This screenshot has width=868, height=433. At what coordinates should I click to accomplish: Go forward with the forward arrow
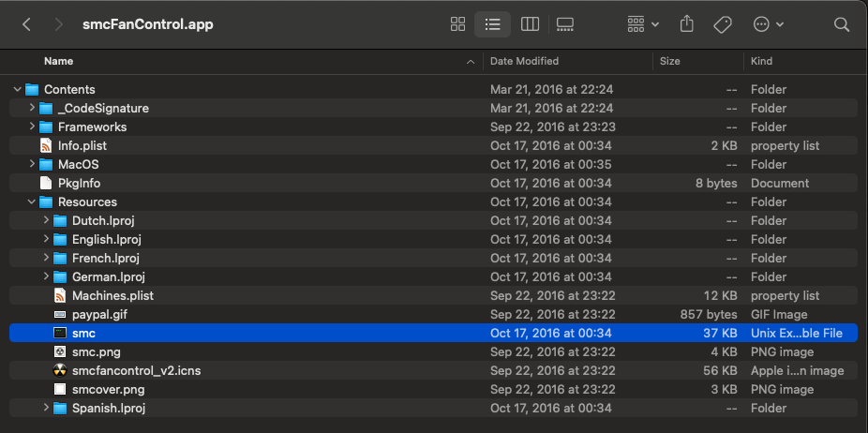pos(59,24)
